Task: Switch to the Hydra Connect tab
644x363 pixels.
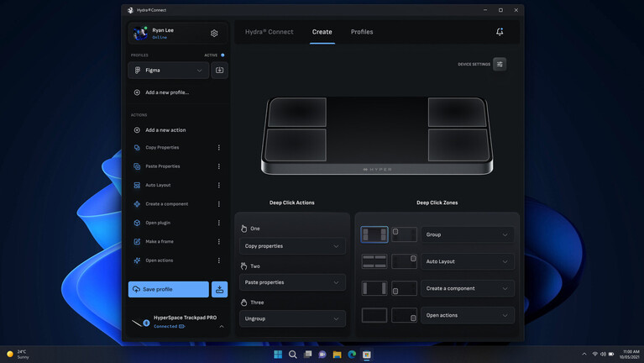Action: pos(269,32)
